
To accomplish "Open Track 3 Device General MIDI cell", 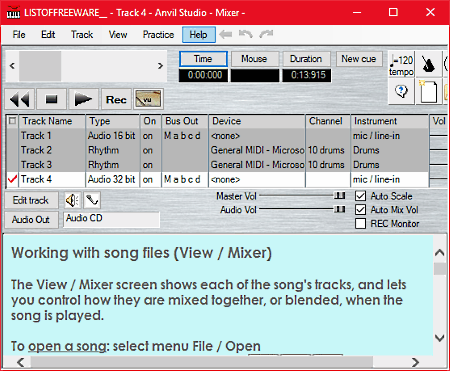I will (x=257, y=165).
